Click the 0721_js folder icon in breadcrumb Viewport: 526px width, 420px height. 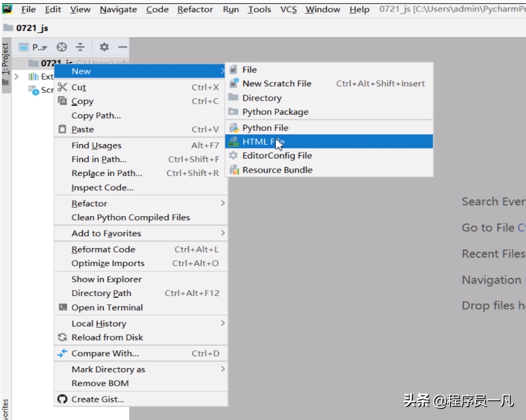pos(8,27)
